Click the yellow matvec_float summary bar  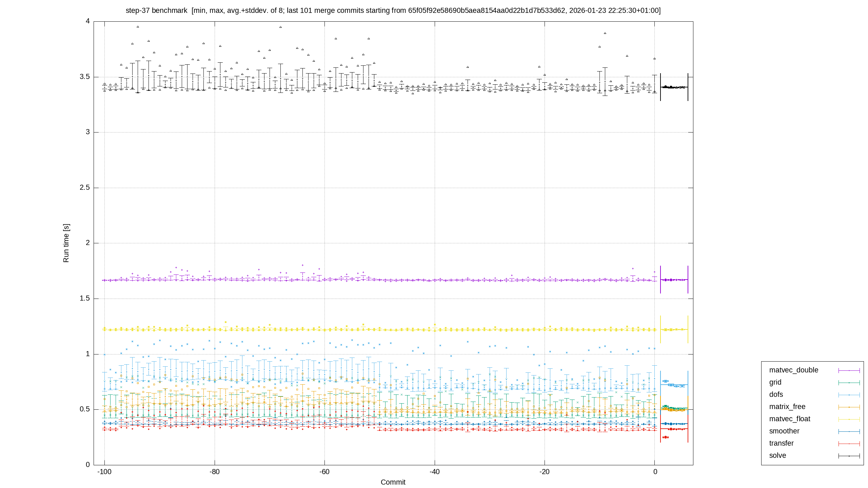(x=674, y=329)
